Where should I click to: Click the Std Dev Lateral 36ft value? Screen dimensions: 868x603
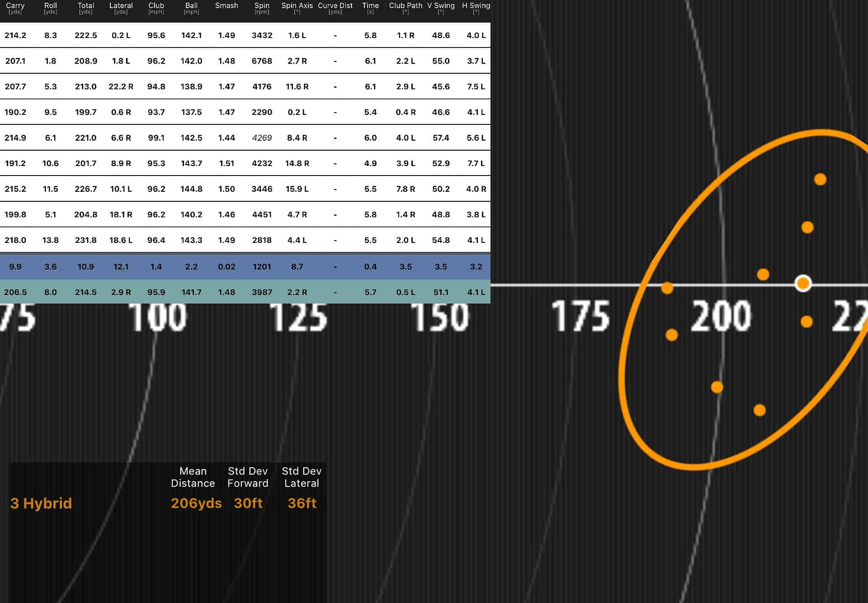(x=301, y=503)
